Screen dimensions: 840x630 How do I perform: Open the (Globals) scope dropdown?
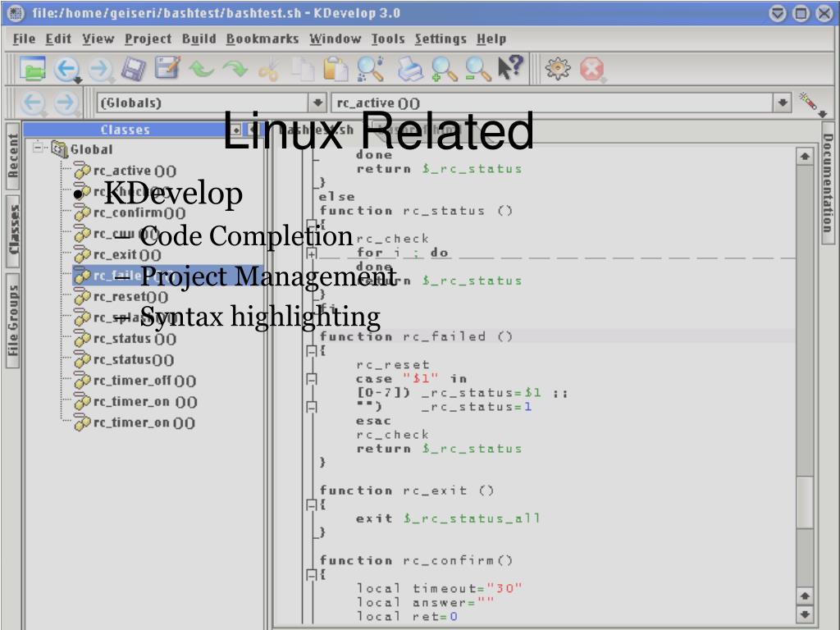317,103
